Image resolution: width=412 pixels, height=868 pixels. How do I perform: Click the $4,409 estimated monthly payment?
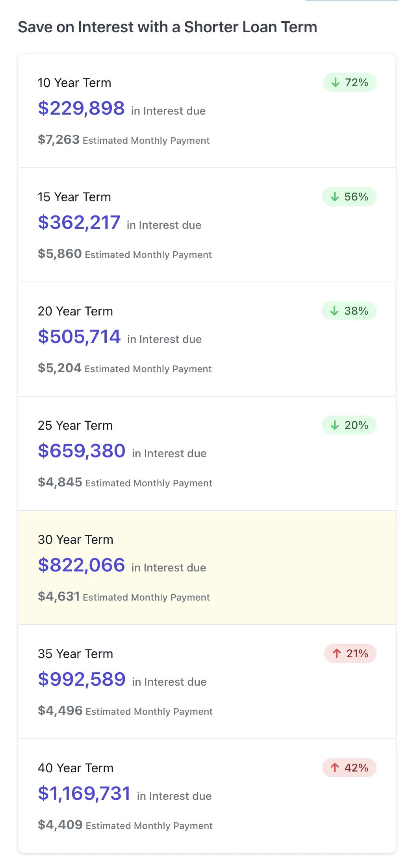pyautogui.click(x=60, y=825)
